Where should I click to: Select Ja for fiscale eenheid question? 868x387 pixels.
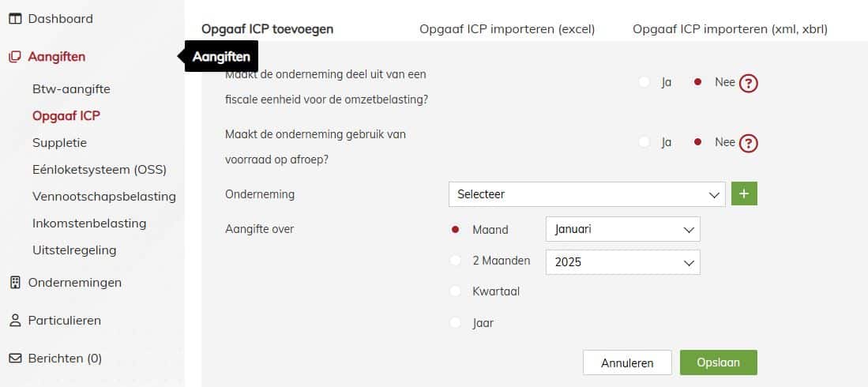click(644, 82)
